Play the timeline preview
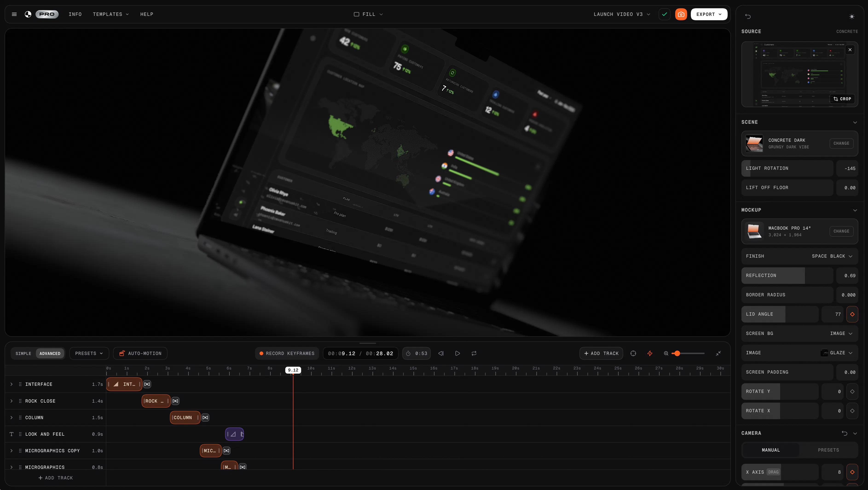868x490 pixels. (x=457, y=353)
